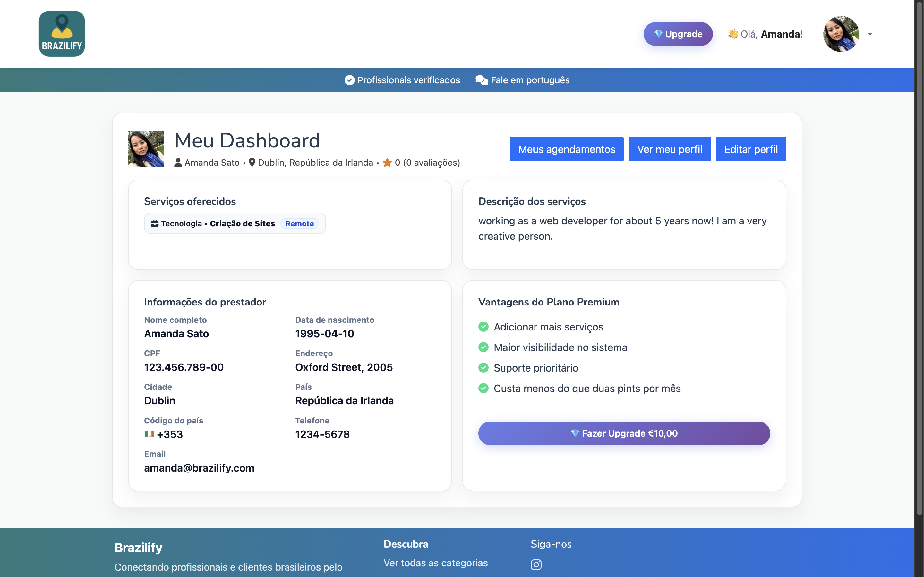Screen dimensions: 924x577
Task: Click the Remote service tag
Action: [x=299, y=224]
